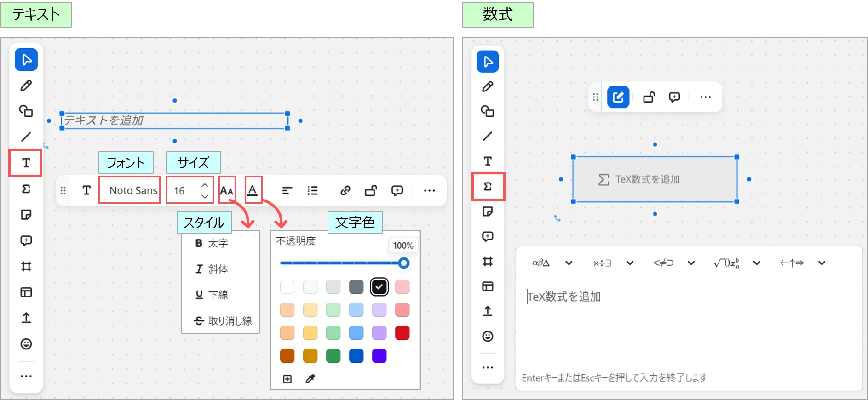Select the Text tool in left sidebar
The height and width of the screenshot is (400, 868).
26,163
